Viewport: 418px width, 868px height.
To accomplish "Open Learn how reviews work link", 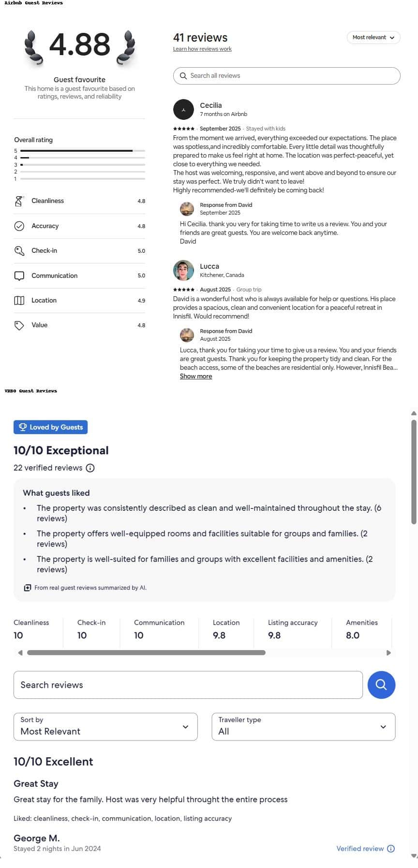I will point(202,49).
